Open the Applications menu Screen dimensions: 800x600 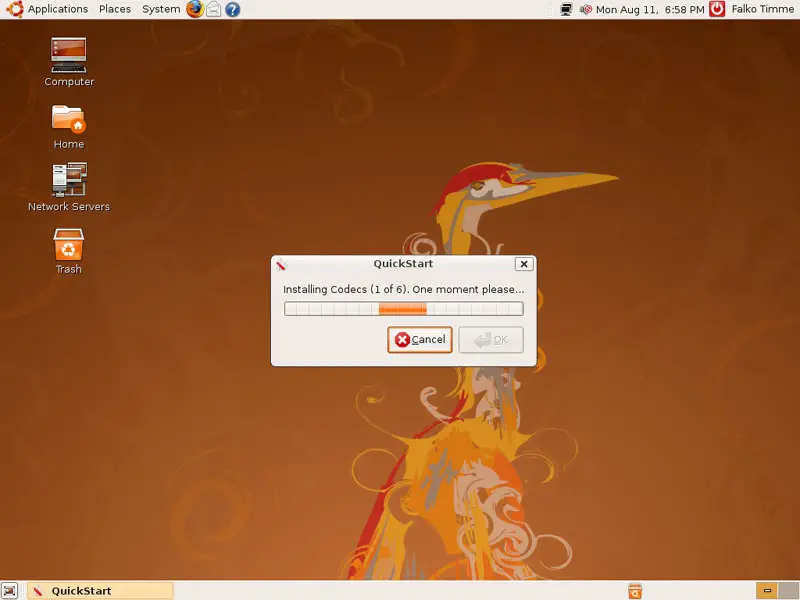[58, 9]
